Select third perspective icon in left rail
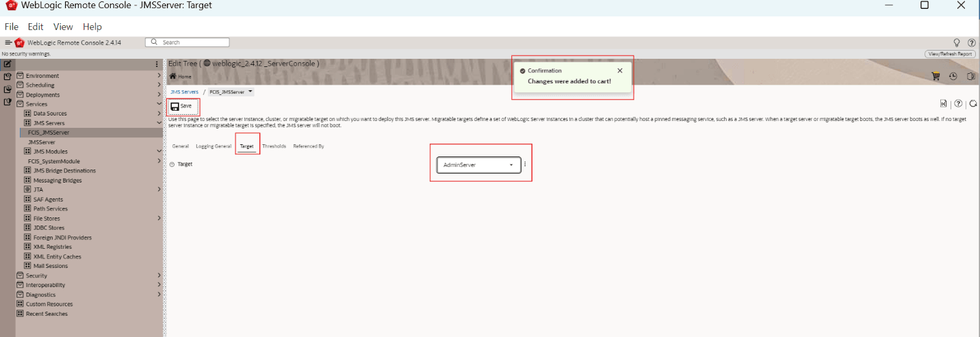980x337 pixels. pyautogui.click(x=7, y=89)
